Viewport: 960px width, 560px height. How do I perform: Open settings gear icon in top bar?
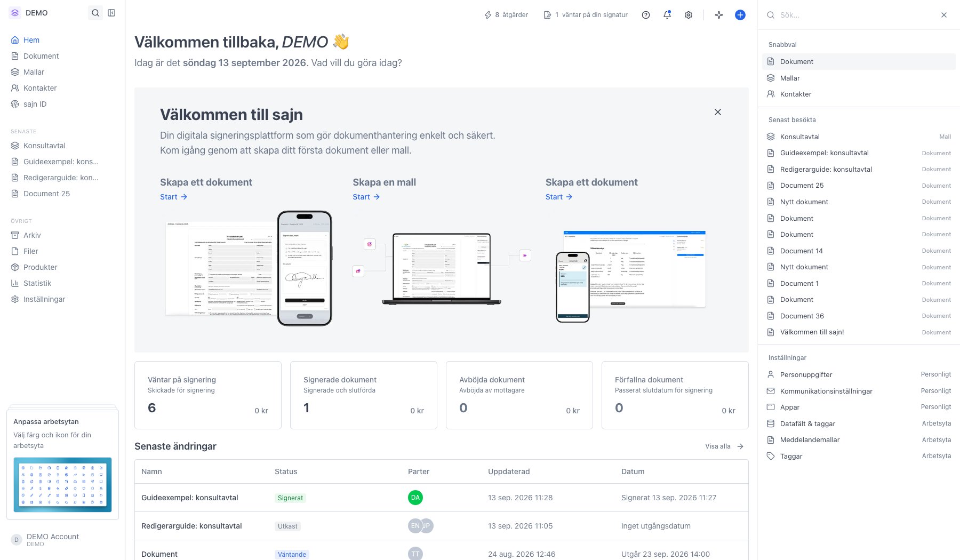point(689,15)
